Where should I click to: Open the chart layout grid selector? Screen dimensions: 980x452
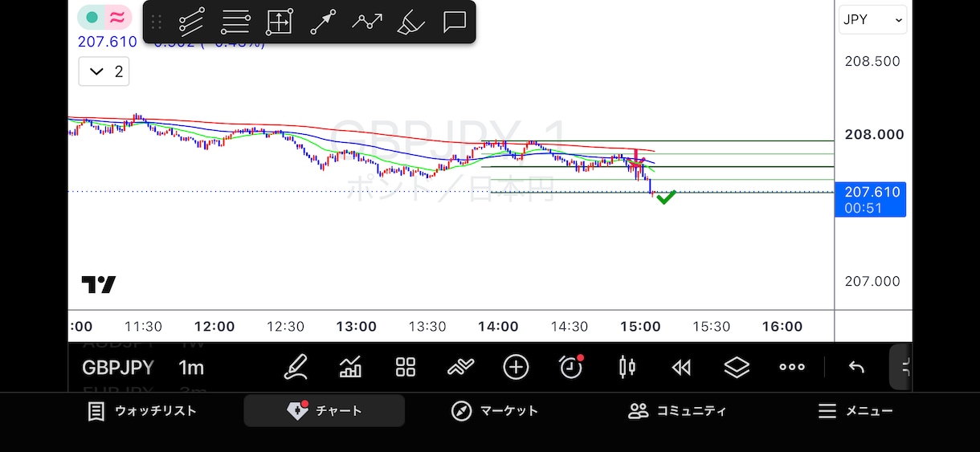pos(406,368)
